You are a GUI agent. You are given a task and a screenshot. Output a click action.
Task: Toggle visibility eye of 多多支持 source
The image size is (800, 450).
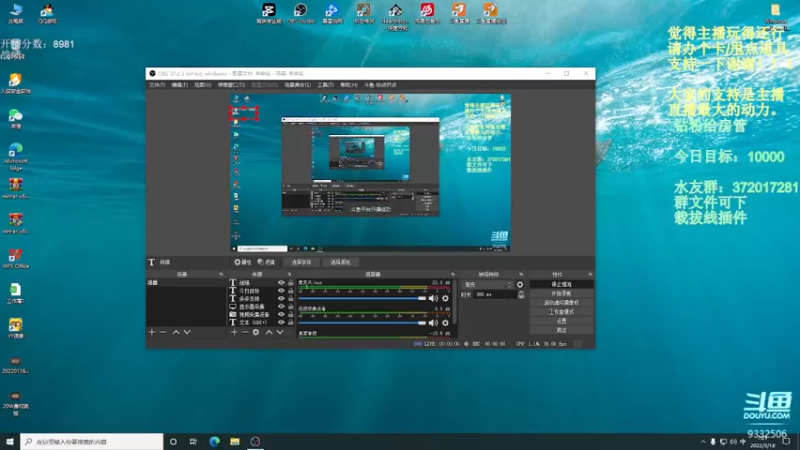(x=281, y=298)
